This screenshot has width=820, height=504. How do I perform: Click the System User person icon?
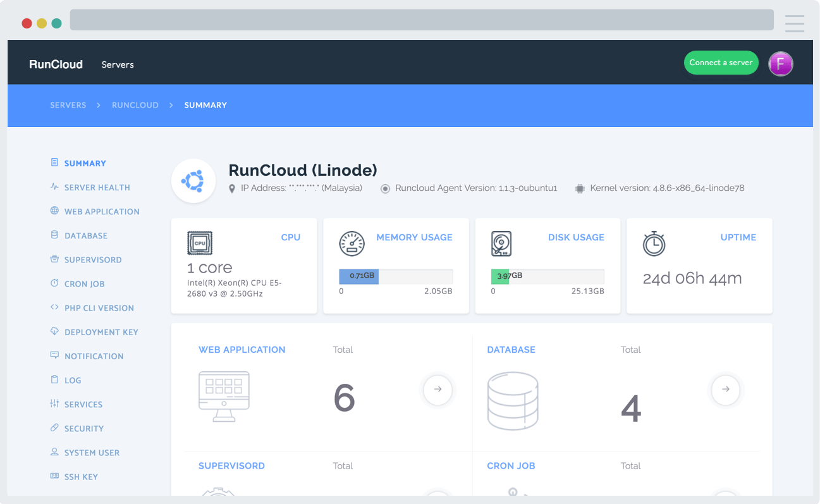click(54, 452)
